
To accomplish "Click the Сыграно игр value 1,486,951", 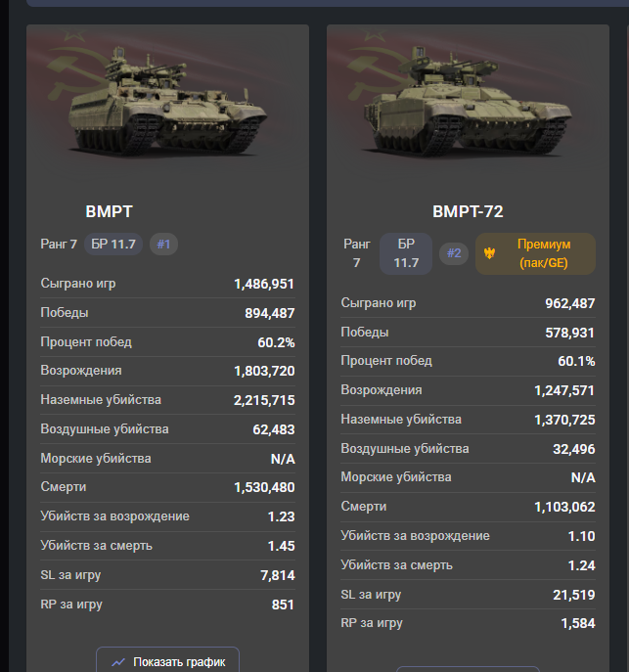I will pos(264,284).
